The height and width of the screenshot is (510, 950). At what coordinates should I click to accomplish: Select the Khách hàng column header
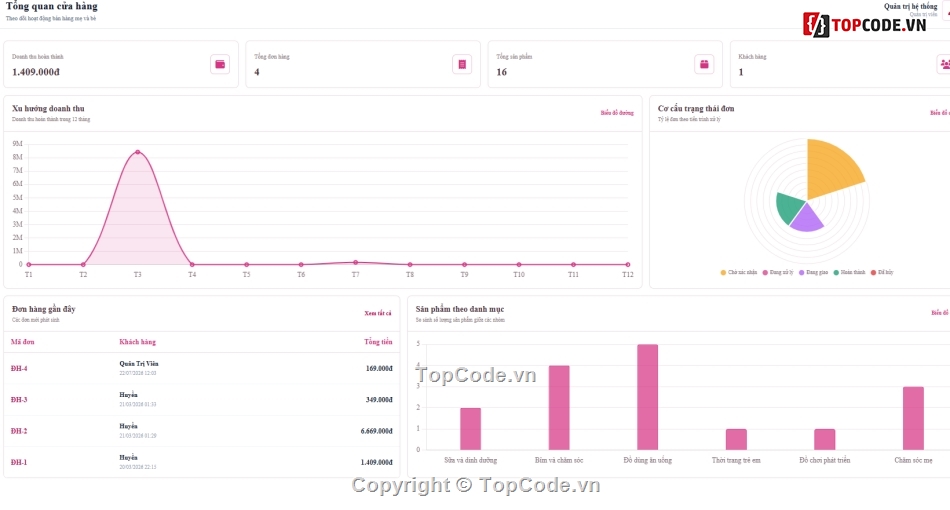[x=138, y=342]
